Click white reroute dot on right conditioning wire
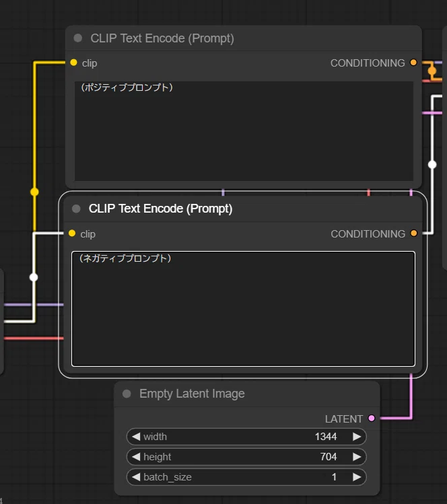Image resolution: width=447 pixels, height=504 pixels. [432, 165]
